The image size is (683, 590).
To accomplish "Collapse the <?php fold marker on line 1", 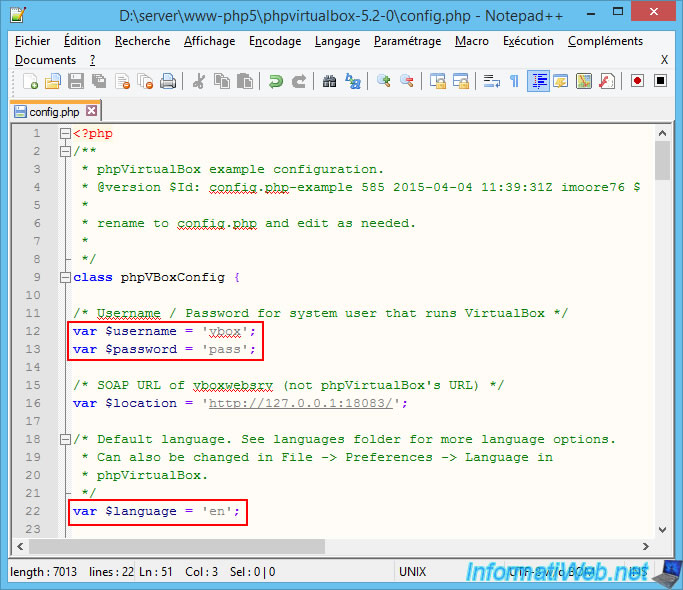I will point(65,134).
